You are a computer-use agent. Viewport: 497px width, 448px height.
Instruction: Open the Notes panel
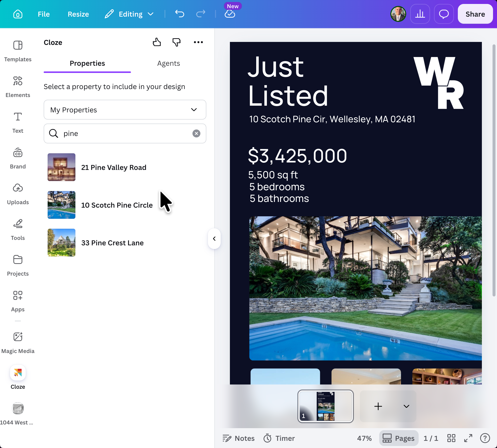(x=239, y=438)
